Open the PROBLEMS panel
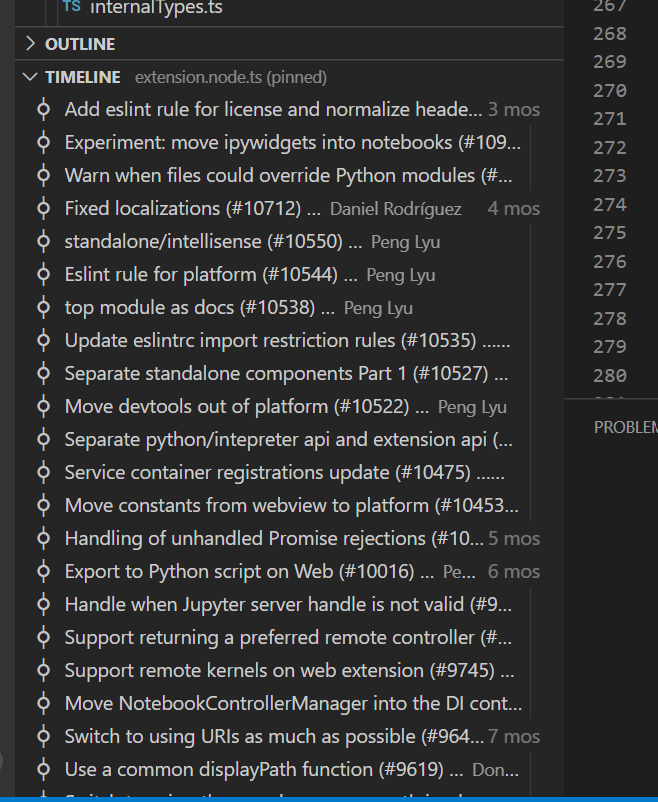The height and width of the screenshot is (802, 658). [625, 426]
